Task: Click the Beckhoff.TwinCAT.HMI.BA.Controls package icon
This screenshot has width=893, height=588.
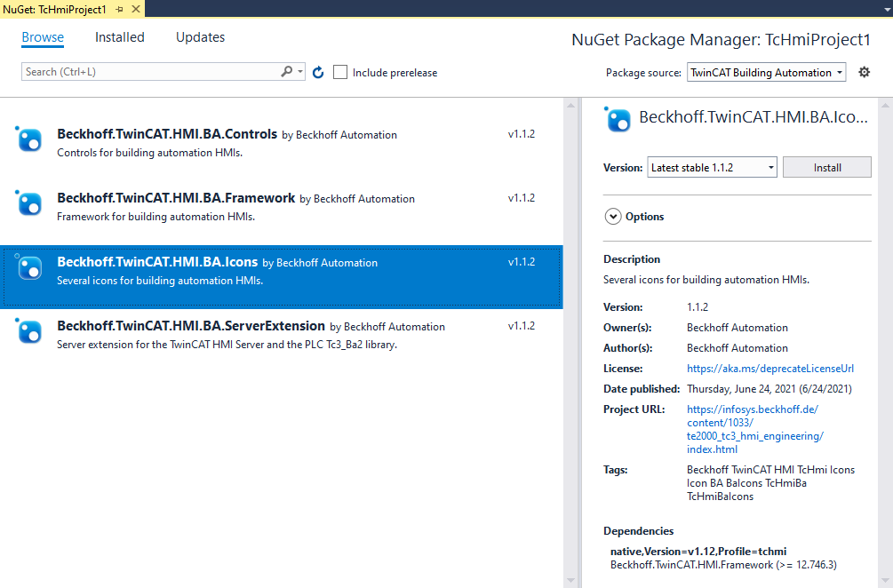Action: pyautogui.click(x=29, y=140)
